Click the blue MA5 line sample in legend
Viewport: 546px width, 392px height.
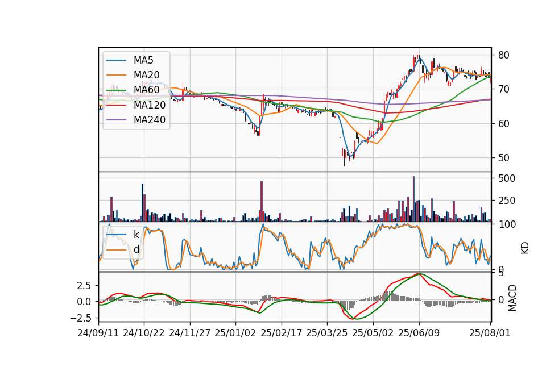pos(116,60)
